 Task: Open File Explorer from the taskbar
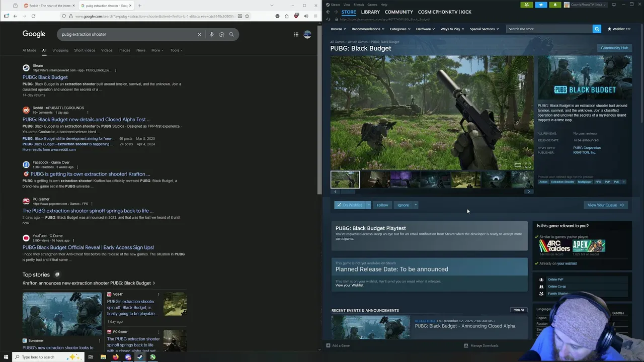[103, 357]
